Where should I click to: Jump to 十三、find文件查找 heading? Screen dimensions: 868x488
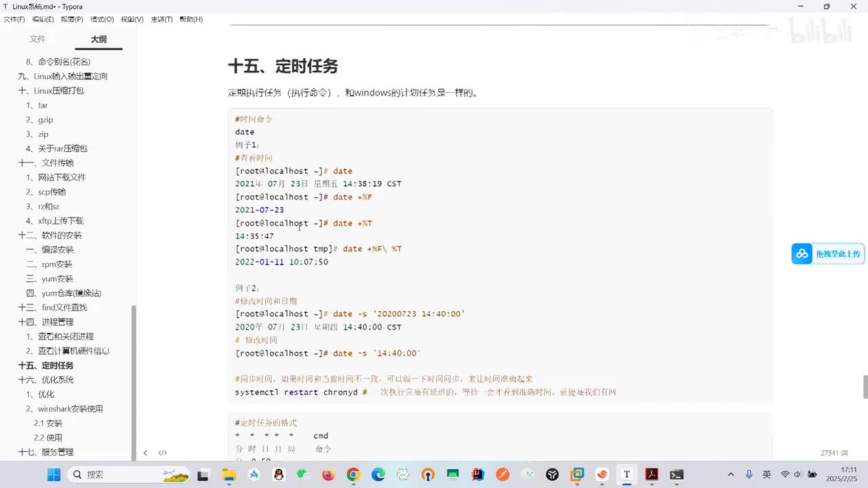[x=52, y=308]
